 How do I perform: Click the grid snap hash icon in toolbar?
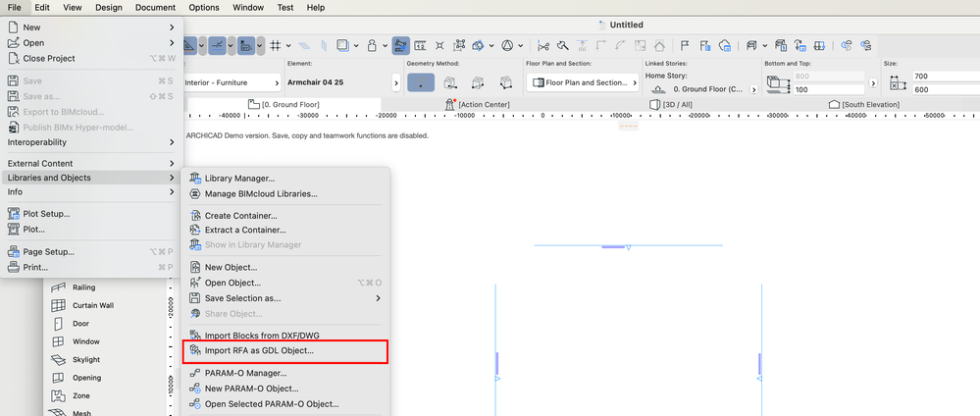275,46
